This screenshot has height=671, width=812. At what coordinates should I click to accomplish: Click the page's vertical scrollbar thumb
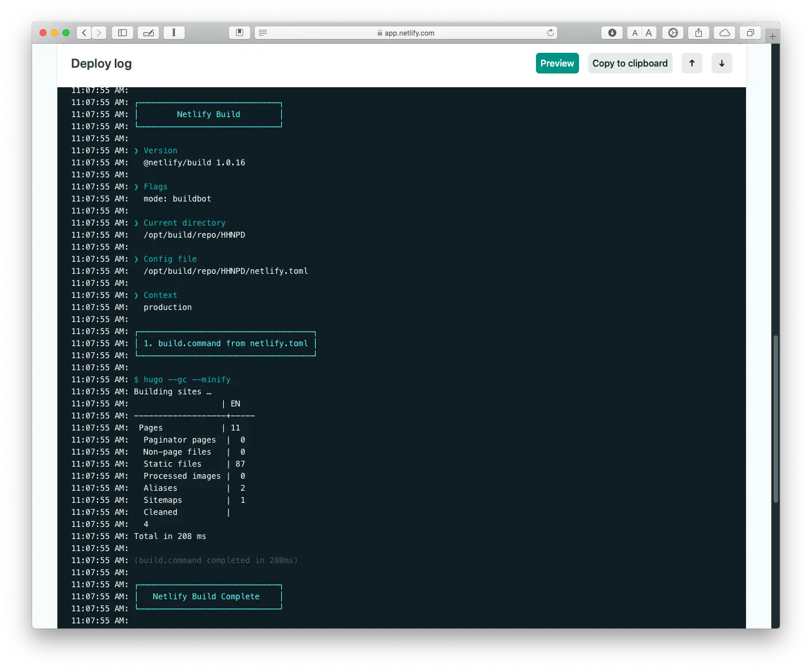point(776,419)
